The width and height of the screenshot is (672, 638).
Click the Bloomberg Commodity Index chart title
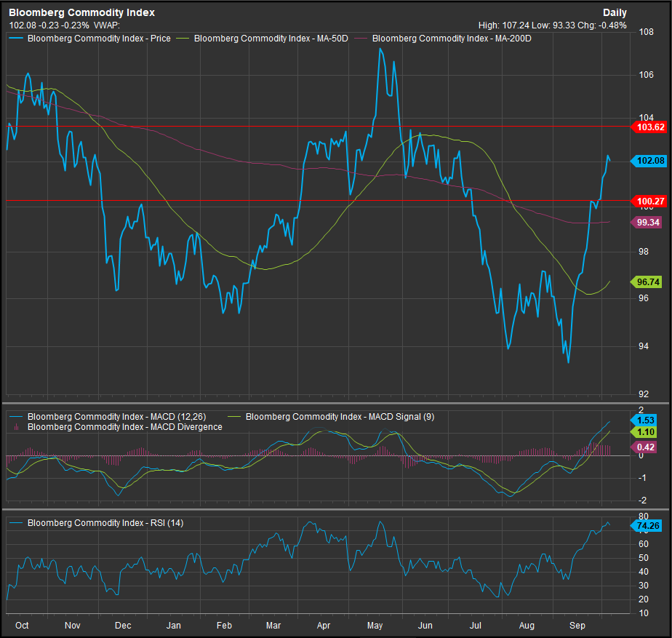81,12
